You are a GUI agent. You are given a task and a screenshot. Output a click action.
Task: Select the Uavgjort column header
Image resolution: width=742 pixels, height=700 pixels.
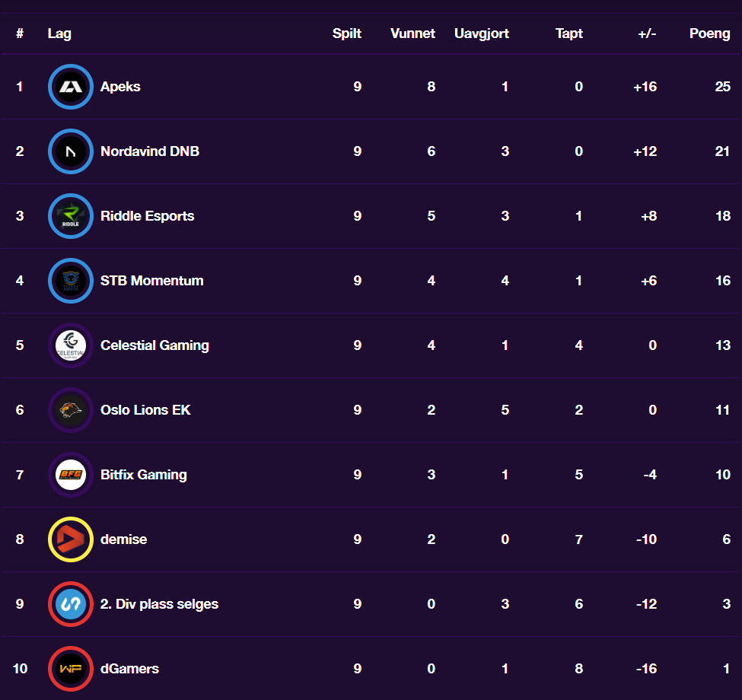pos(481,33)
